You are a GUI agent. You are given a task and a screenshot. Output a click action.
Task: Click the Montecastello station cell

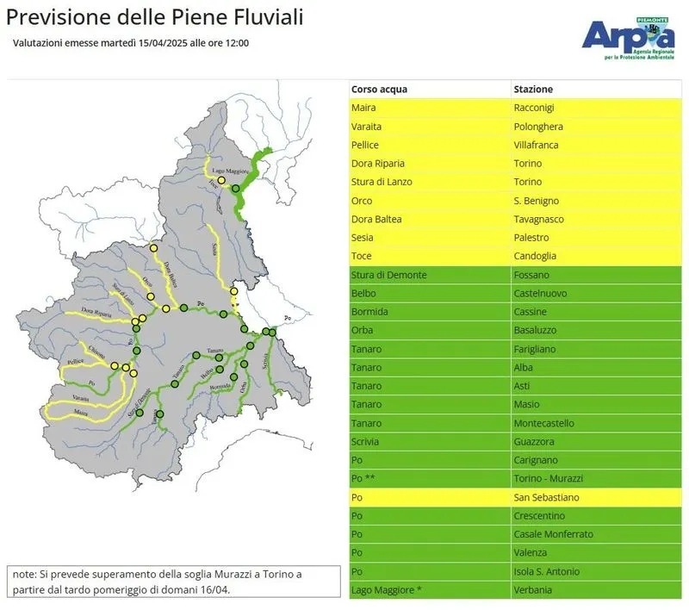[548, 423]
